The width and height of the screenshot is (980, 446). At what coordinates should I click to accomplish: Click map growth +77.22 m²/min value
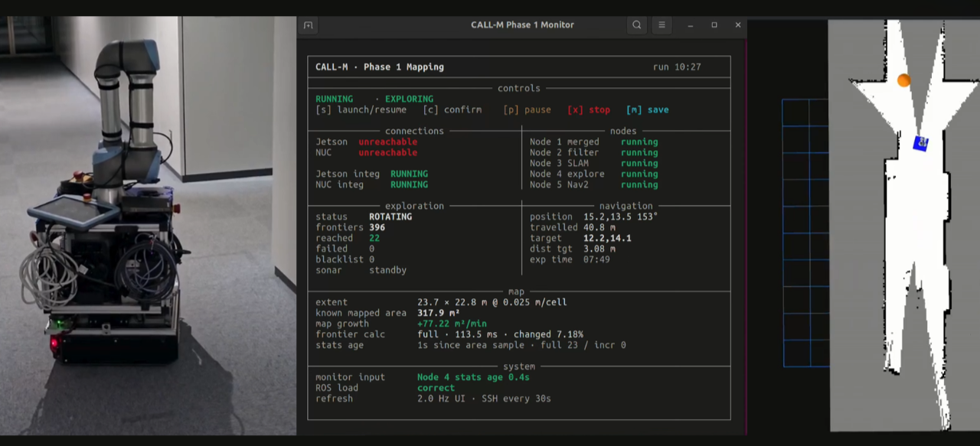coord(452,324)
